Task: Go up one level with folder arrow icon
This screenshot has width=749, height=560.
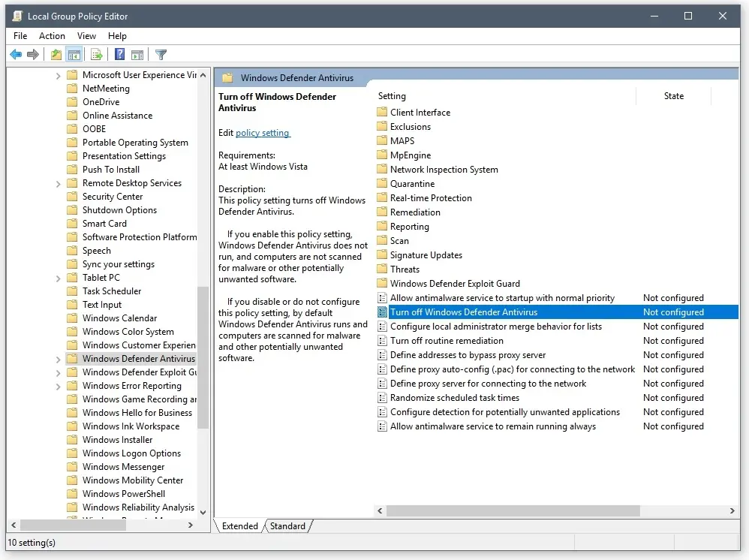Action: (x=56, y=55)
